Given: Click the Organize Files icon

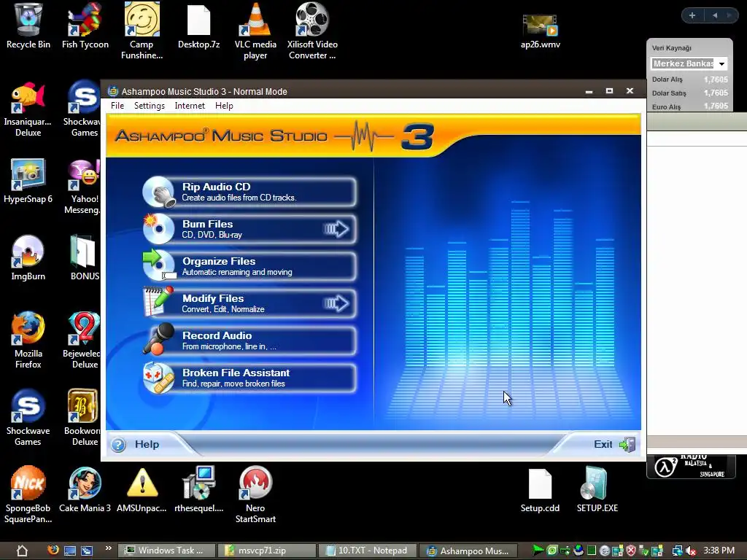Looking at the screenshot, I should pos(158,265).
